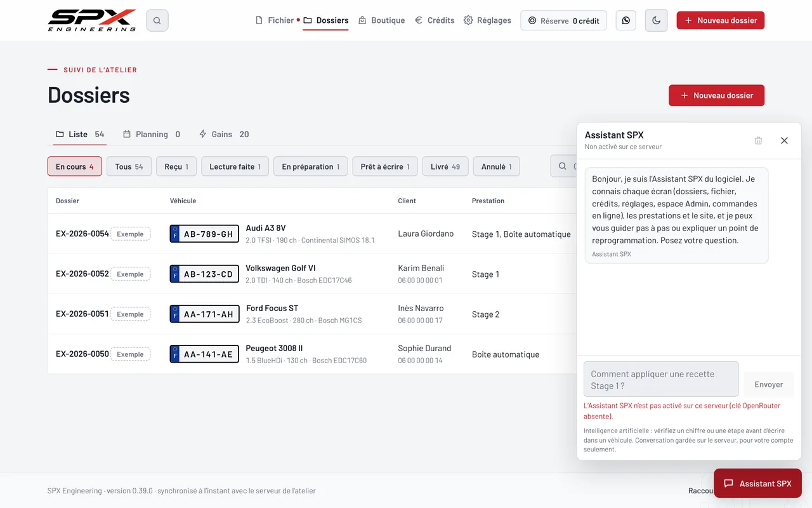
Task: Click header Nouveau dossier button
Action: pos(721,20)
